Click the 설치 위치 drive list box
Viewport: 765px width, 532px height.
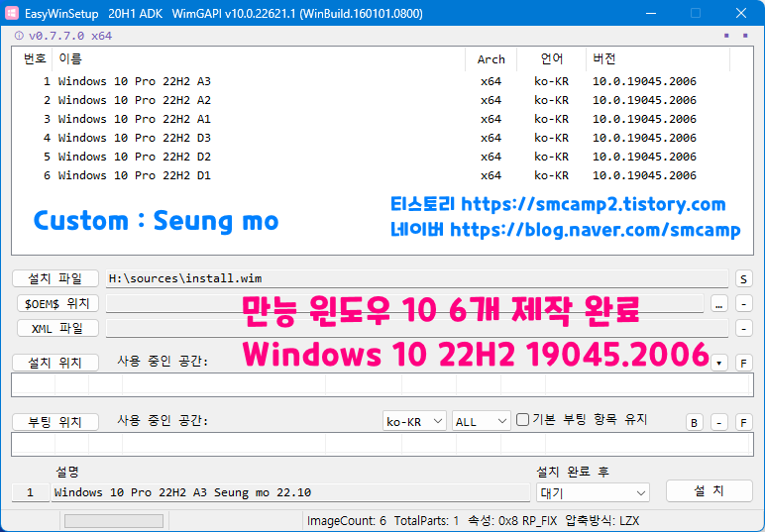382,384
